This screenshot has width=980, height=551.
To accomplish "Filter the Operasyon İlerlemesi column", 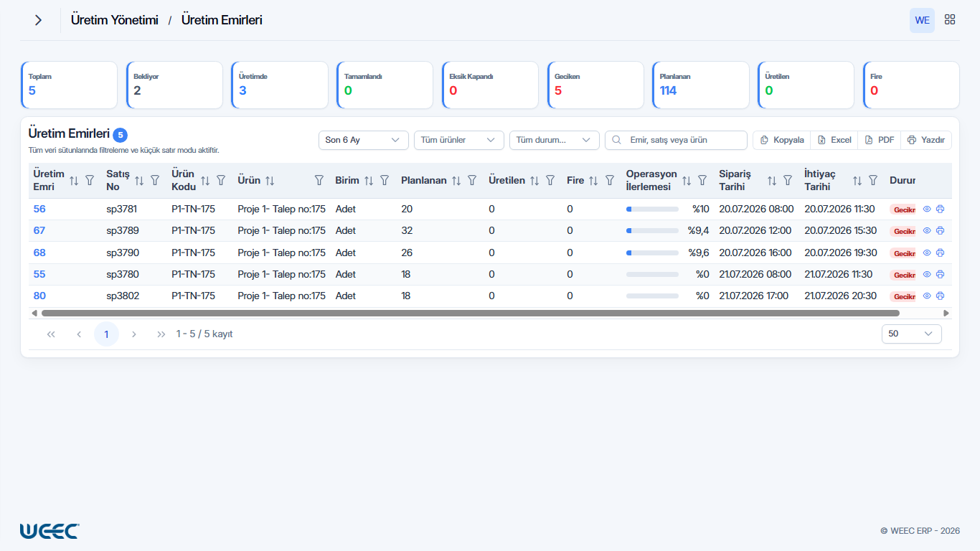I will 702,181.
